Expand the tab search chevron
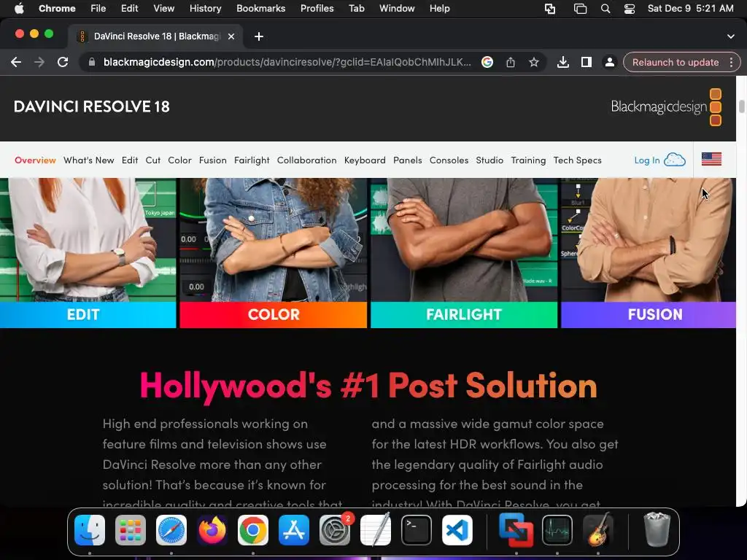 731,36
